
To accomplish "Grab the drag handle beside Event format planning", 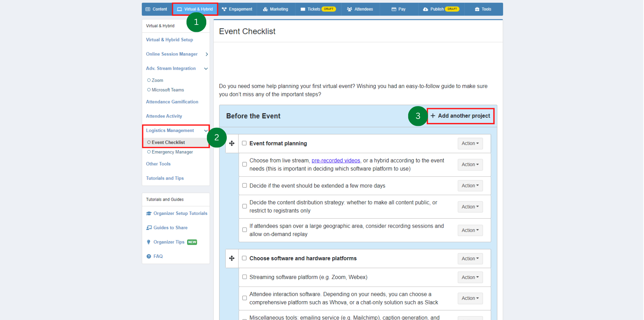I will 232,143.
